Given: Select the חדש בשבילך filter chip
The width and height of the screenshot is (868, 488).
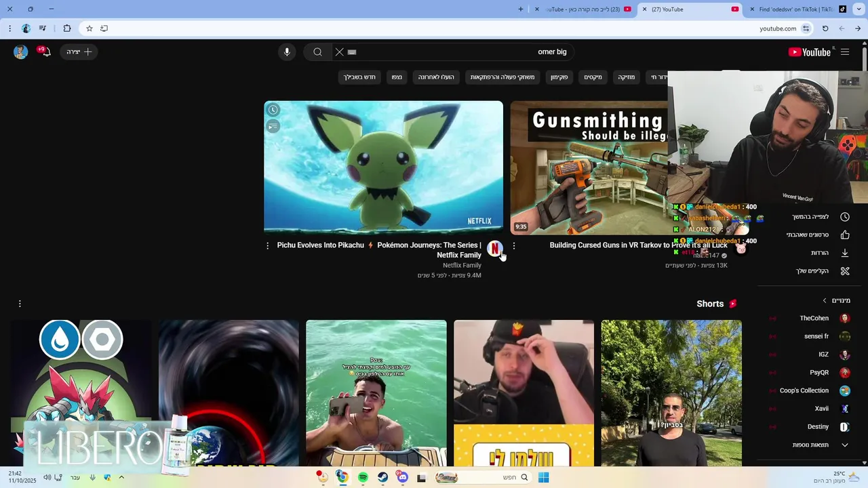Looking at the screenshot, I should pyautogui.click(x=359, y=77).
